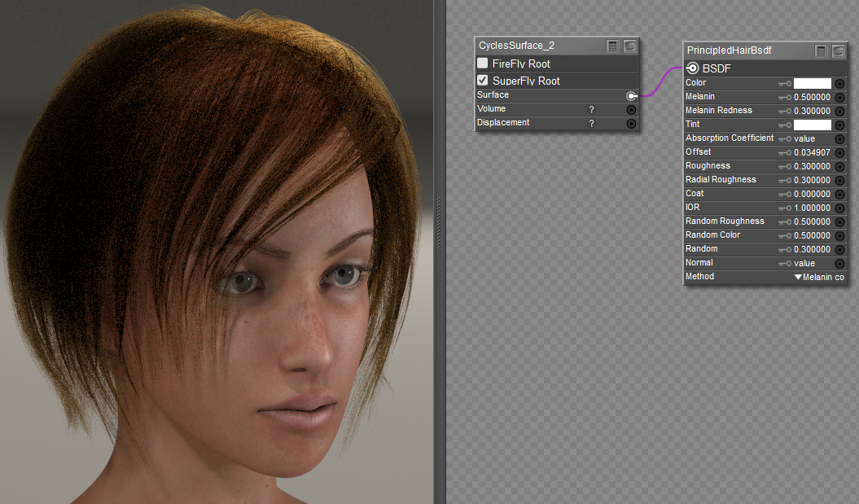Toggle the PrincipledHairBsdf node preview icon

[x=838, y=50]
